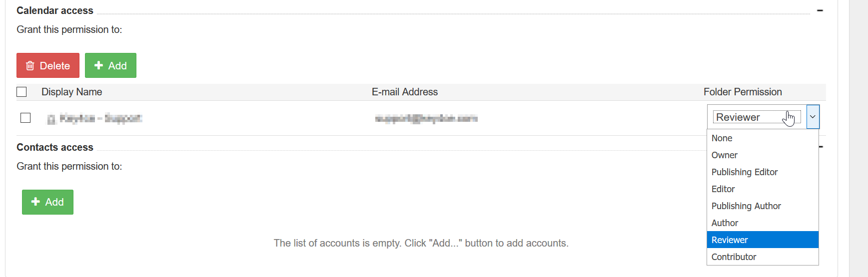The image size is (868, 277).
Task: Click the plus icon on Contacts Add button
Action: 35,202
